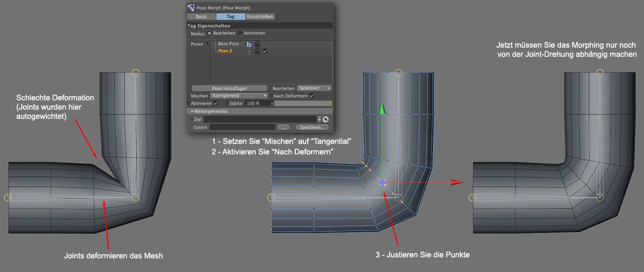Click the Ziel object picker icon
644x272 pixels.
click(x=325, y=120)
